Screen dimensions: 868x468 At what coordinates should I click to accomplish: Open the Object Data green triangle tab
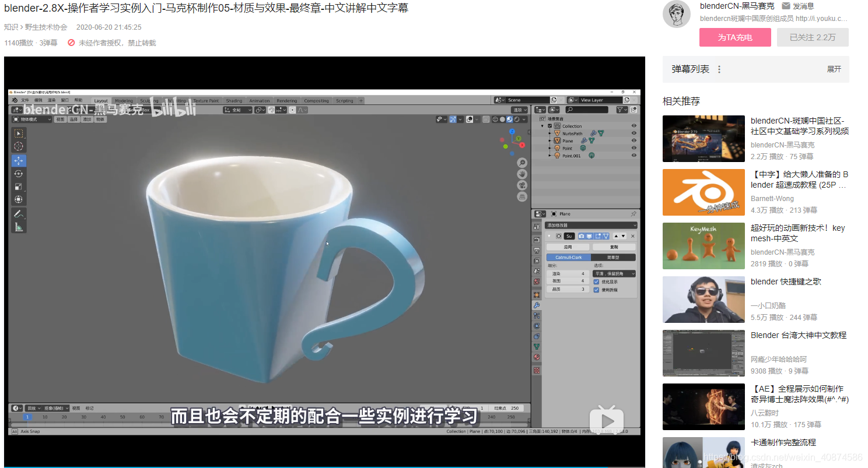point(537,347)
